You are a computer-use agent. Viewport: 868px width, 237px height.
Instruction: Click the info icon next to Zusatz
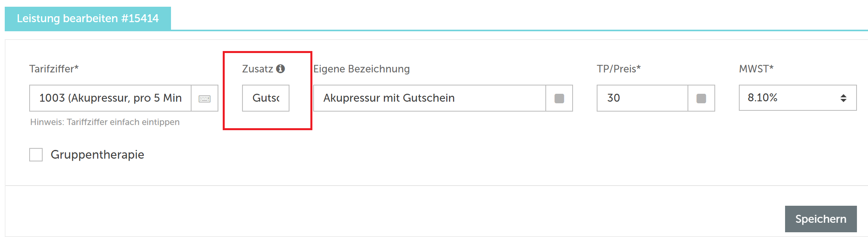280,69
